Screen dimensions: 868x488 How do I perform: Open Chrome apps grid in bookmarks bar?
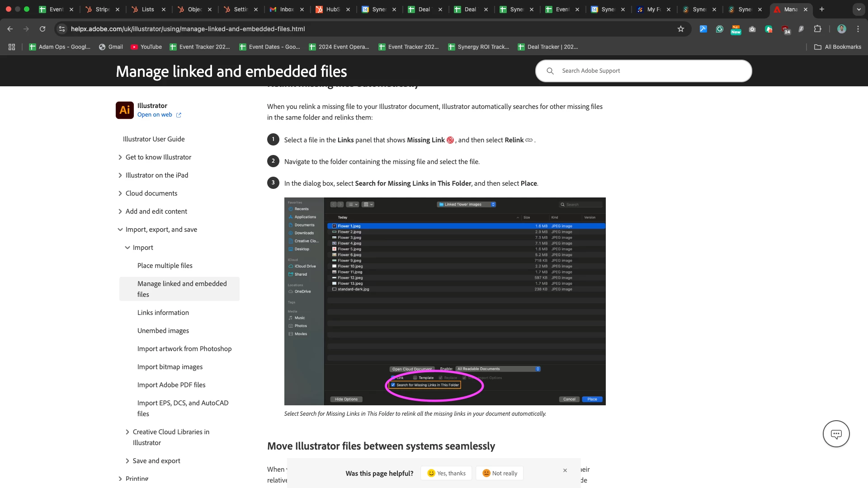pyautogui.click(x=12, y=47)
